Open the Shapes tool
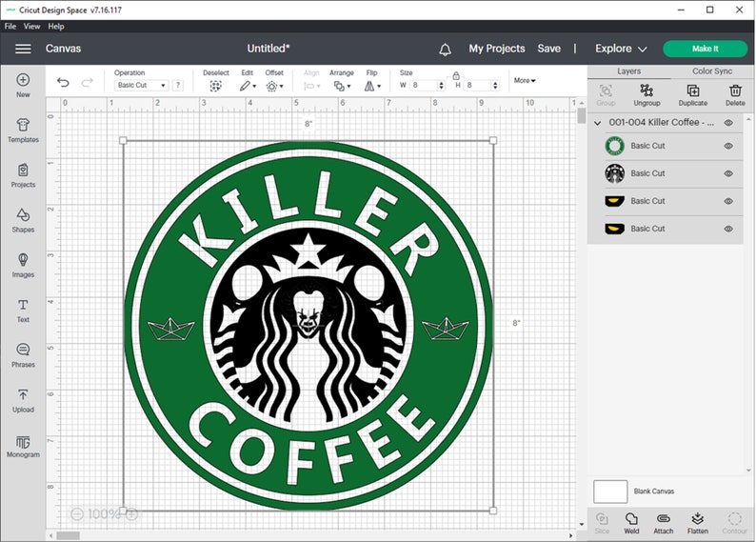Screen dimensions: 756x542 23,220
